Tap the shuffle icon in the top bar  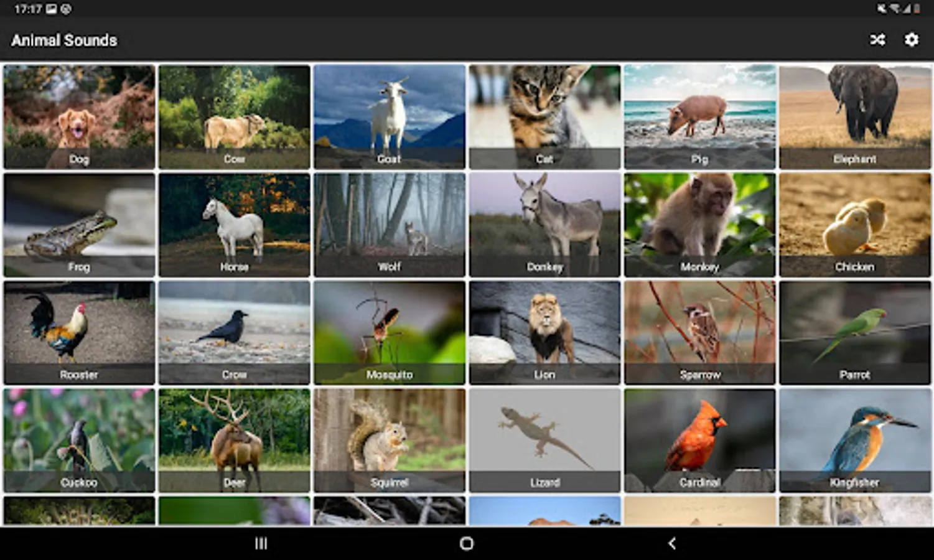(877, 40)
